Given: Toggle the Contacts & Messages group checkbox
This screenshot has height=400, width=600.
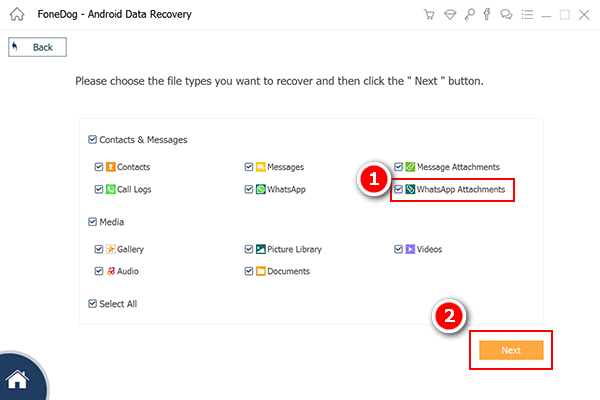Looking at the screenshot, I should pos(93,140).
